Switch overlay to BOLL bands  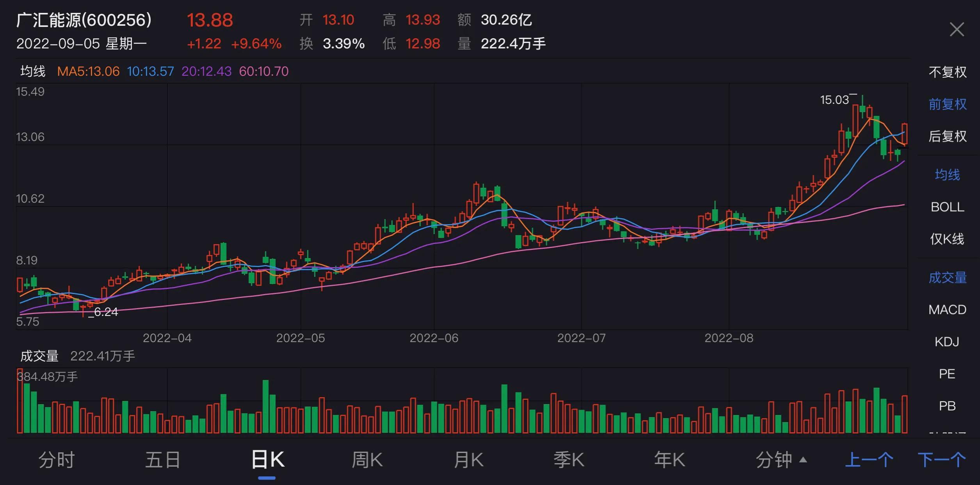(947, 207)
